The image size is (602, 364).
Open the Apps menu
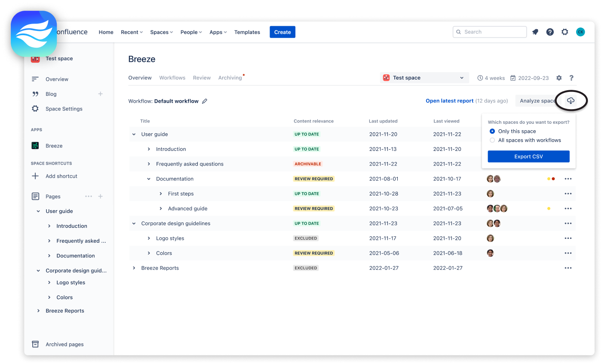coord(218,32)
